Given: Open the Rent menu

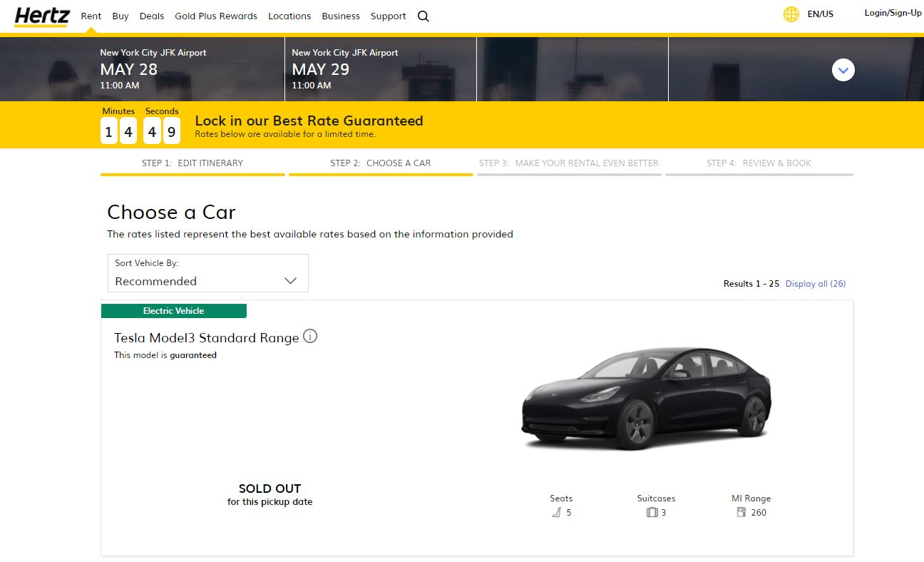Looking at the screenshot, I should coord(91,16).
